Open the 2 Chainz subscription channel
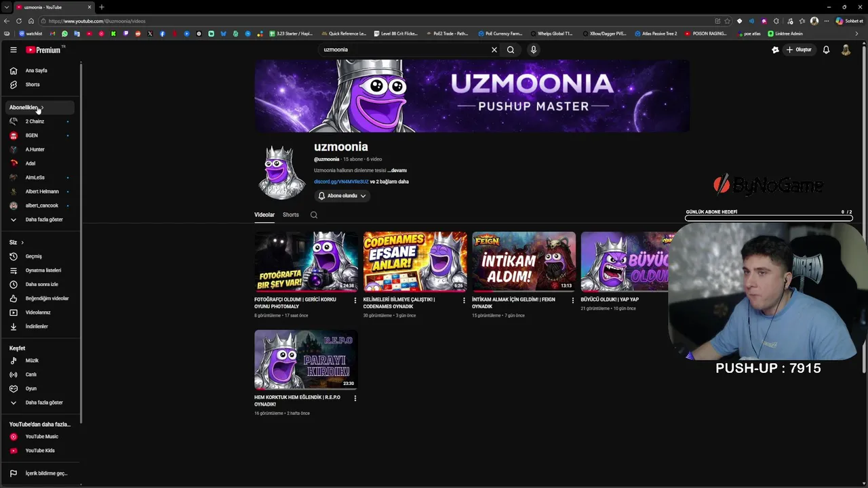Image resolution: width=868 pixels, height=488 pixels. click(x=41, y=121)
